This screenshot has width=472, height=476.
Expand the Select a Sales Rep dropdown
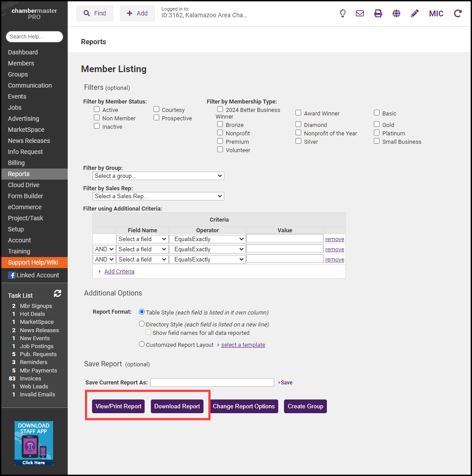click(x=158, y=196)
